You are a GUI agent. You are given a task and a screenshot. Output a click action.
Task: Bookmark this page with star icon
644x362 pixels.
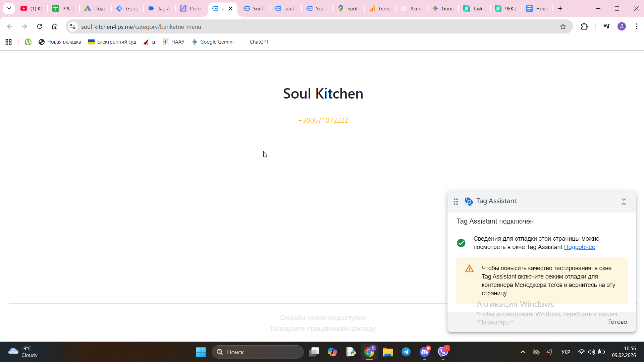click(x=563, y=26)
